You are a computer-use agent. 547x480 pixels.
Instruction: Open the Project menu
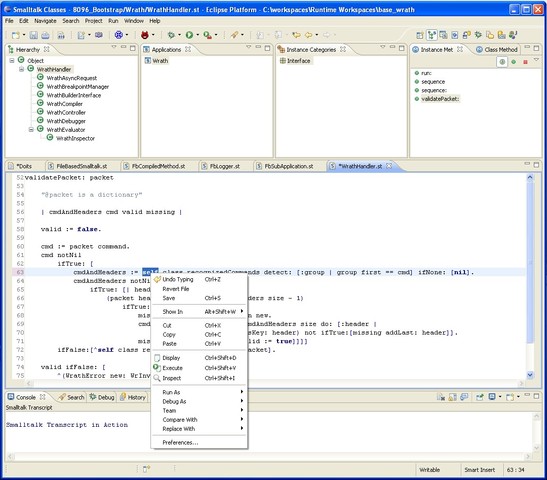[93, 21]
